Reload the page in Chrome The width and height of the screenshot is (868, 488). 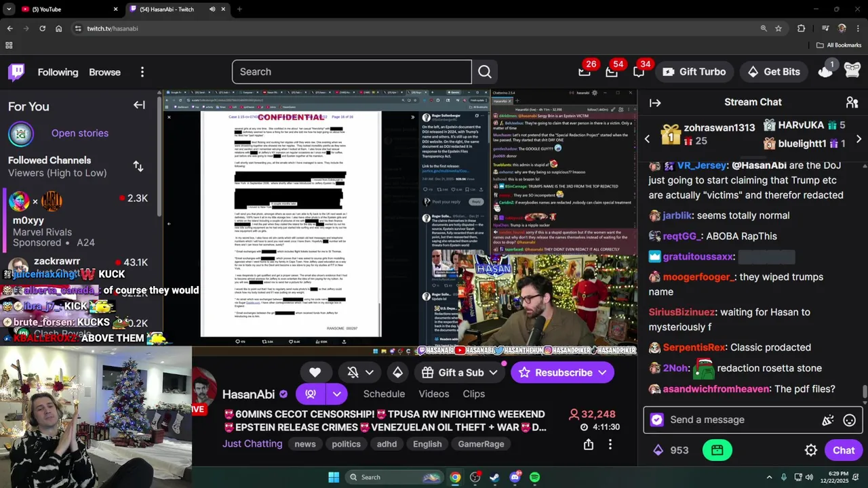click(x=42, y=28)
